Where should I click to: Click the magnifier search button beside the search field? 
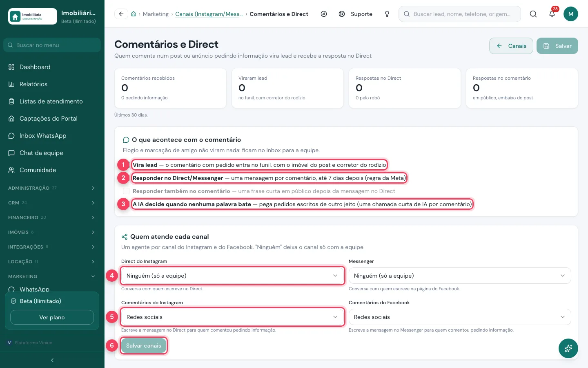[x=533, y=14]
